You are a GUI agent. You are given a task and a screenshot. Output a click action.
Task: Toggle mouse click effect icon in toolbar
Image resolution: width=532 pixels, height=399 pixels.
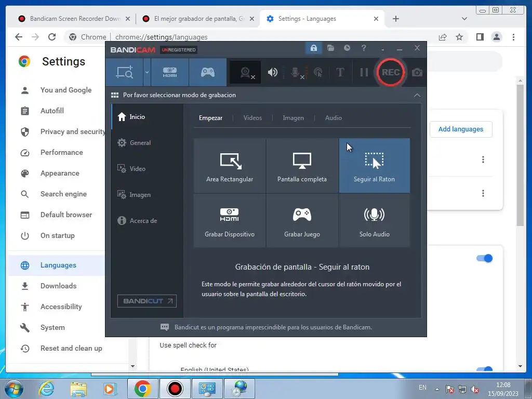(x=318, y=72)
